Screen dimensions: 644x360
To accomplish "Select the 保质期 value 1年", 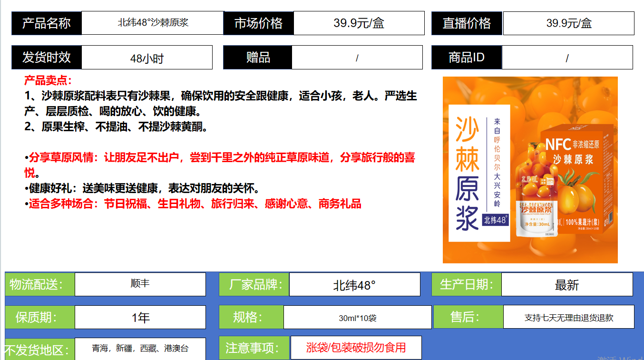I will tap(140, 317).
